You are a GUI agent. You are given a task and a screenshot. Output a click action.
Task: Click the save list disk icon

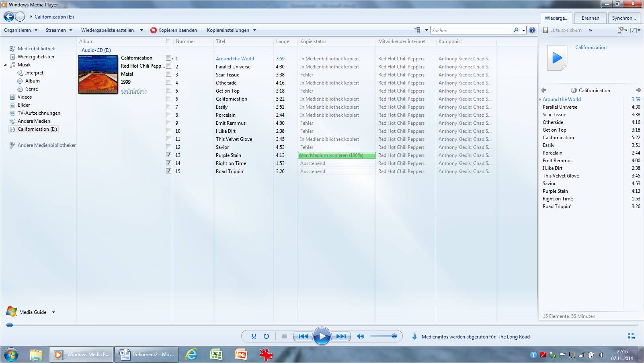tap(546, 30)
